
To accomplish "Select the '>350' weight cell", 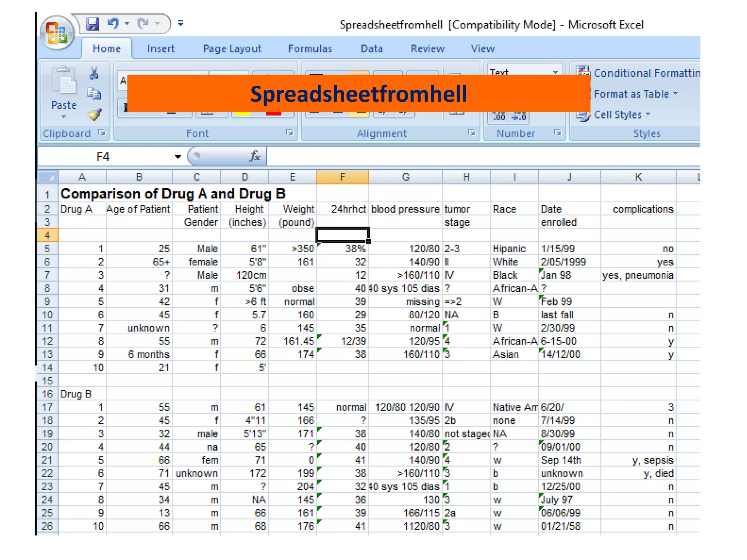I will point(293,249).
